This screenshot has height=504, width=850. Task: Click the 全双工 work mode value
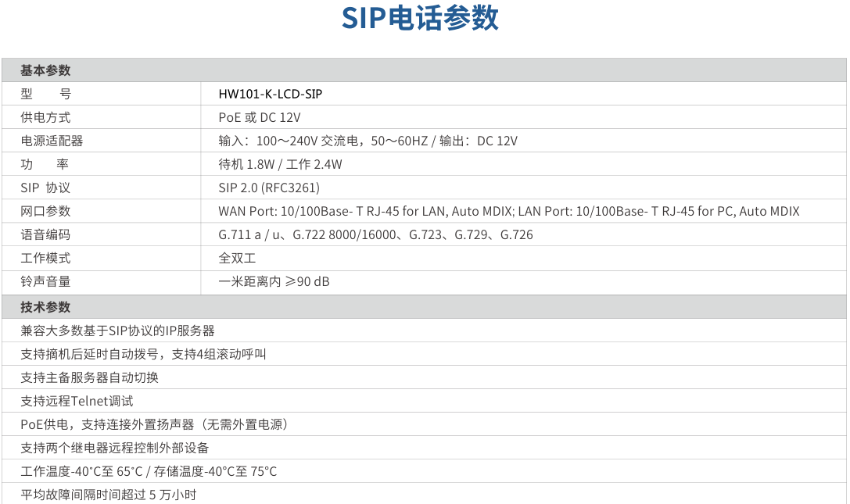point(238,258)
